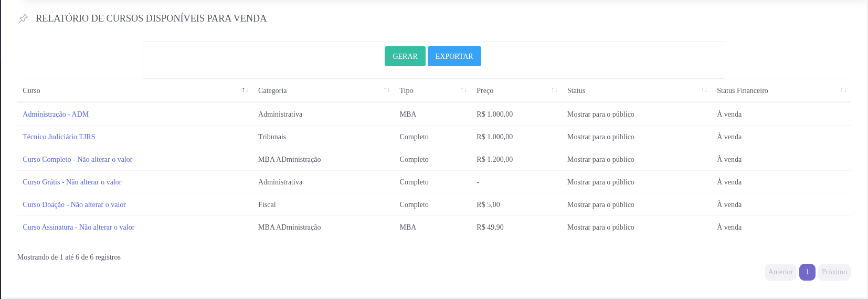Open the Técnico Judiciário TJRS link
This screenshot has width=868, height=299.
click(x=59, y=137)
